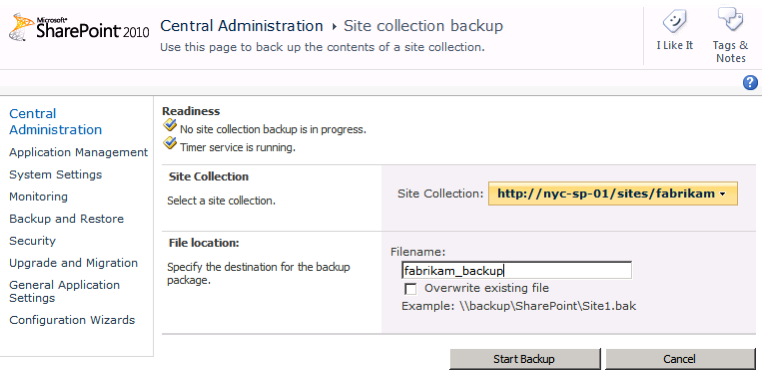Click the SharePoint 2010 logo

coord(79,28)
